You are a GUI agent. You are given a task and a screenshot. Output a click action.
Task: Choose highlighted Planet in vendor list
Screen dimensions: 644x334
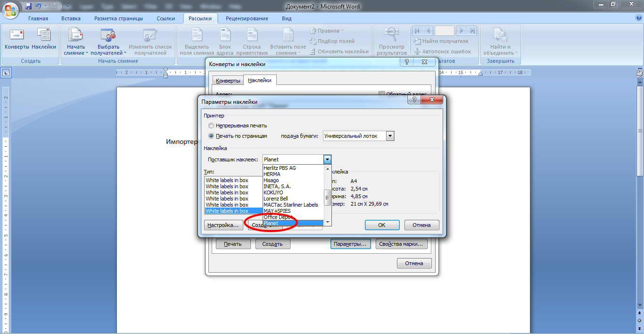click(x=293, y=223)
